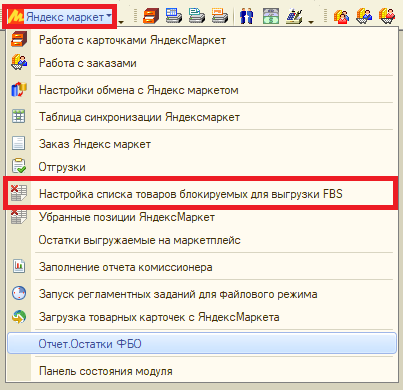Open Заполнение отчета комиссионера
Viewport: 403px width, 390px height.
[x=202, y=267]
